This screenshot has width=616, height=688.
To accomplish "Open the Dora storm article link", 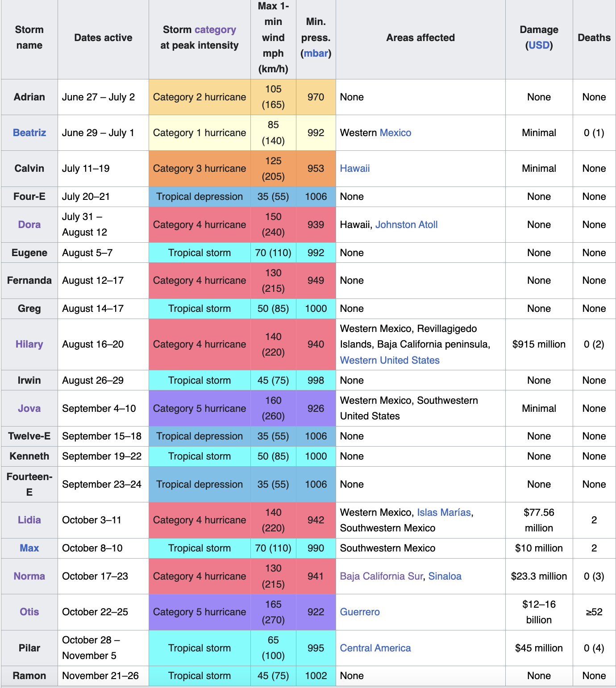I will [29, 224].
